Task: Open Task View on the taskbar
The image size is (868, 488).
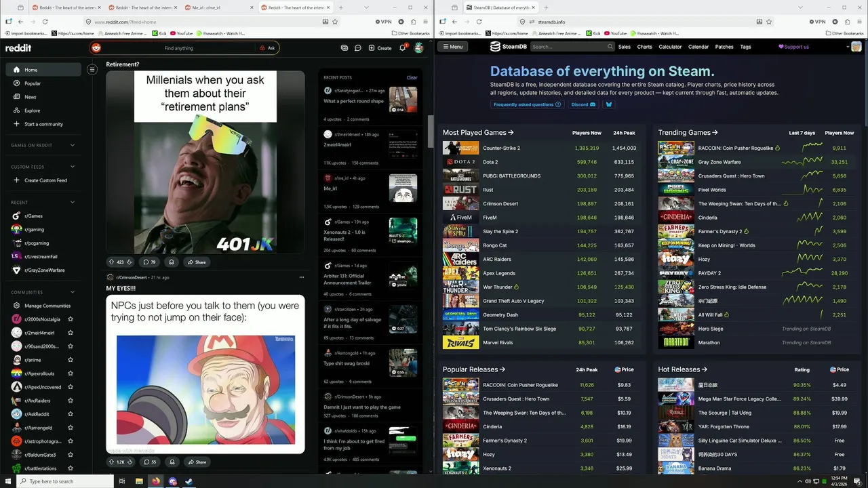Action: (x=122, y=481)
